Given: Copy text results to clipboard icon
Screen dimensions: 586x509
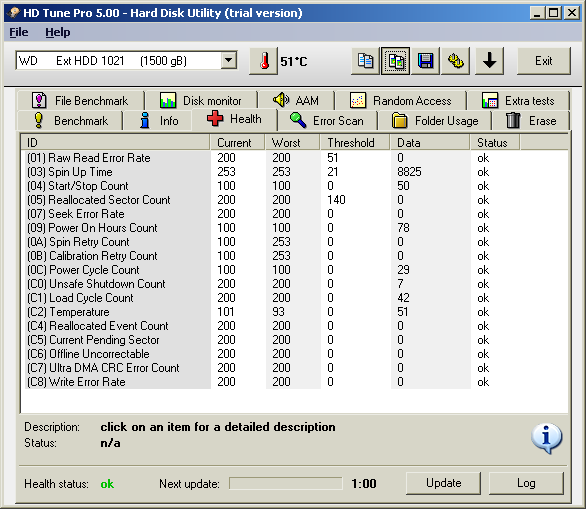Looking at the screenshot, I should (x=365, y=61).
